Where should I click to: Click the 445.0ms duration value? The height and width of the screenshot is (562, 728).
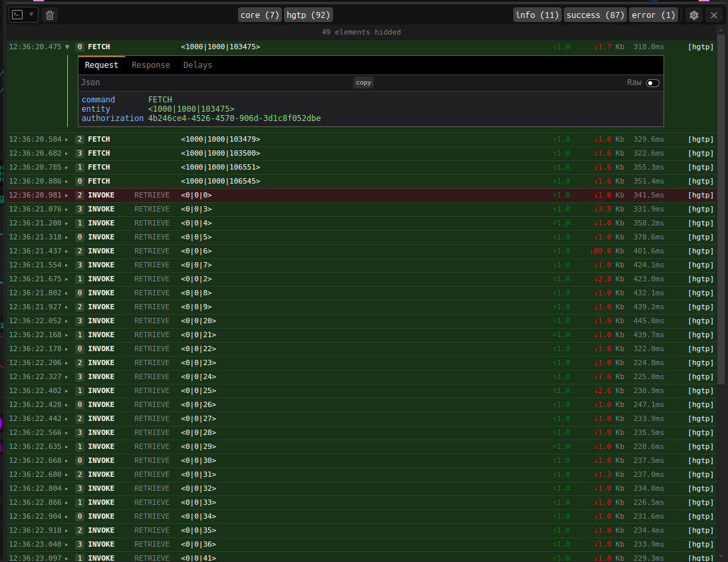tap(649, 321)
